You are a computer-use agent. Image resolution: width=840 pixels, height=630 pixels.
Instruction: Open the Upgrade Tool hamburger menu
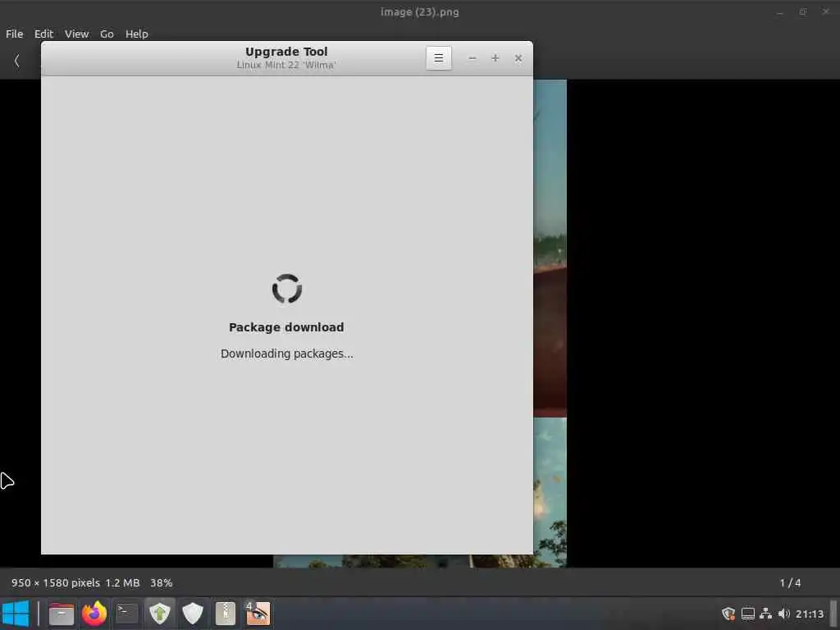[x=439, y=58]
